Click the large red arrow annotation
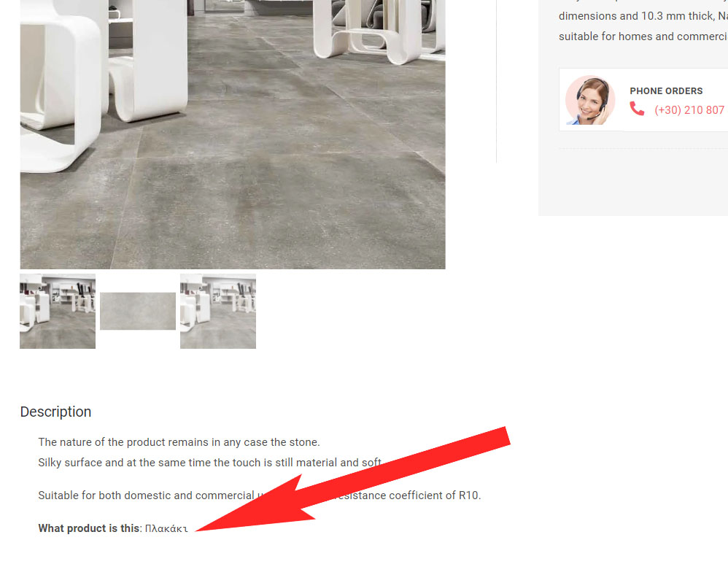This screenshot has height=567, width=728. pos(353,479)
